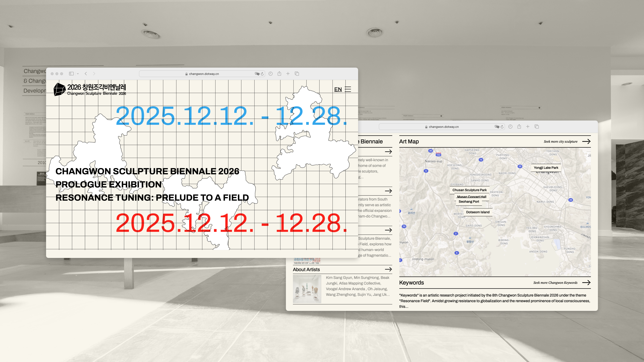
Task: Go back using the browser back arrow
Action: click(86, 74)
